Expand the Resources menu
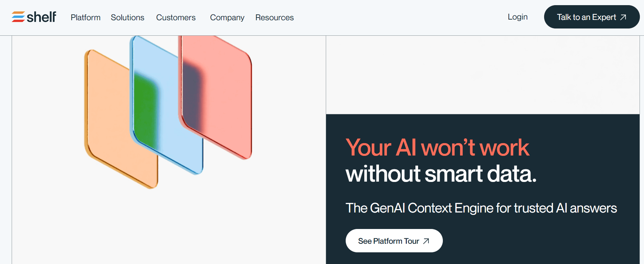 274,18
